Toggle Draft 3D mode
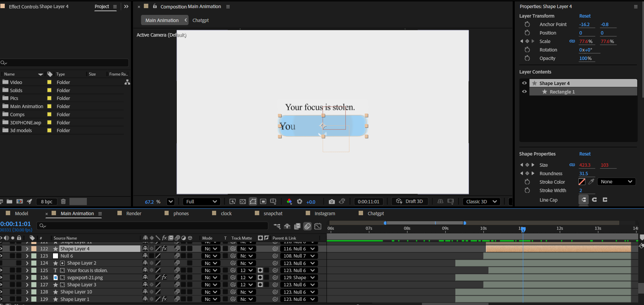The width and height of the screenshot is (644, 305). (410, 202)
